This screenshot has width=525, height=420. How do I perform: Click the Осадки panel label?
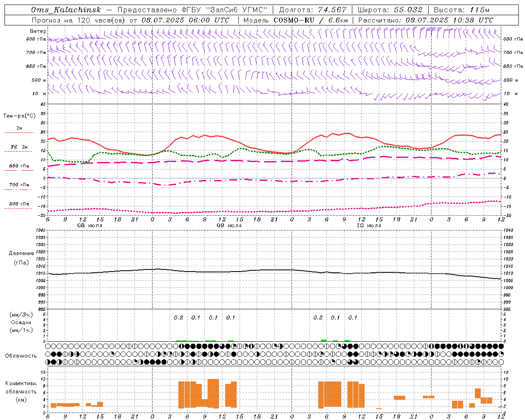pyautogui.click(x=21, y=322)
